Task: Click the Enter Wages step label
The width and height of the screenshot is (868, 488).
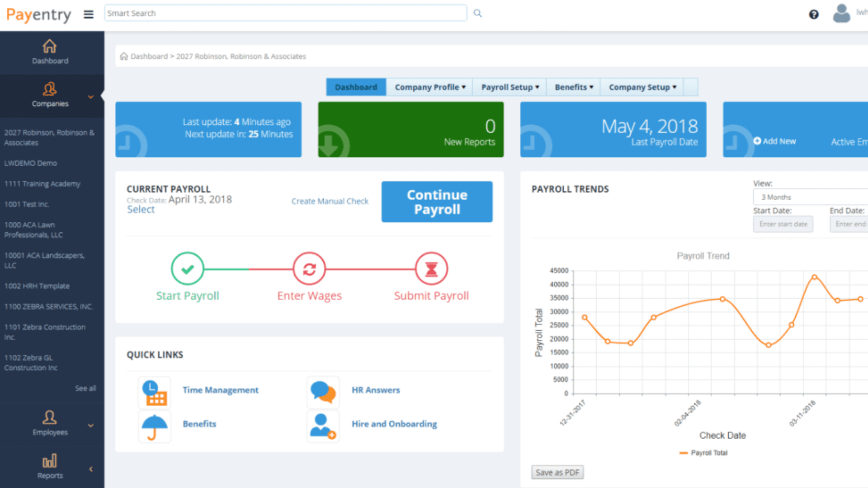Action: click(309, 296)
